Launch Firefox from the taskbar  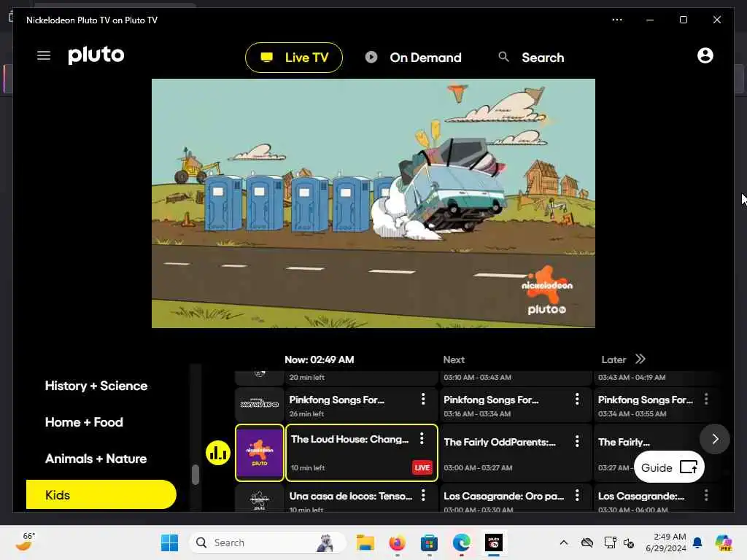(x=397, y=542)
